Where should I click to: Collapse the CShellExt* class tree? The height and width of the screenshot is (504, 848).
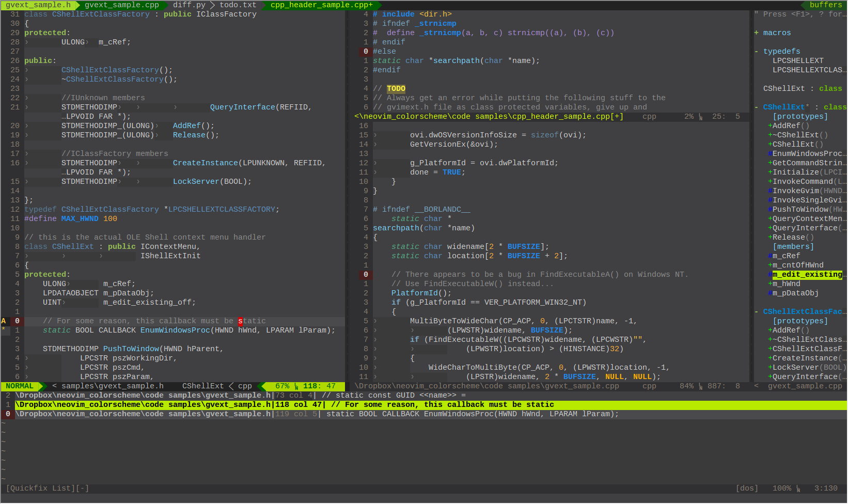pos(757,107)
